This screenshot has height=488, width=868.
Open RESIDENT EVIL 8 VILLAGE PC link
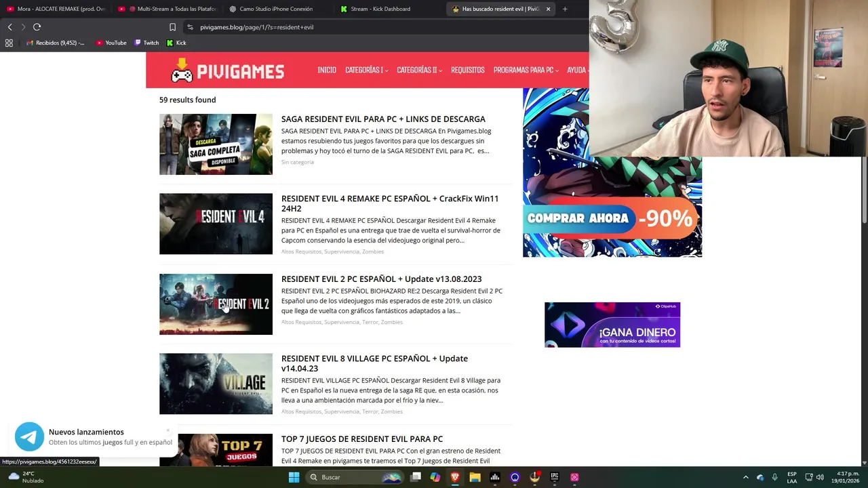[x=374, y=363]
